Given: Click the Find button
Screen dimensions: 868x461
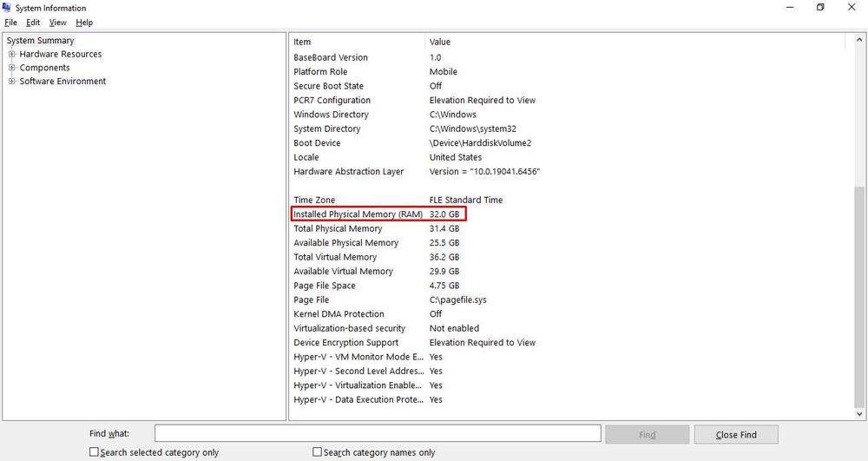Looking at the screenshot, I should pos(648,434).
